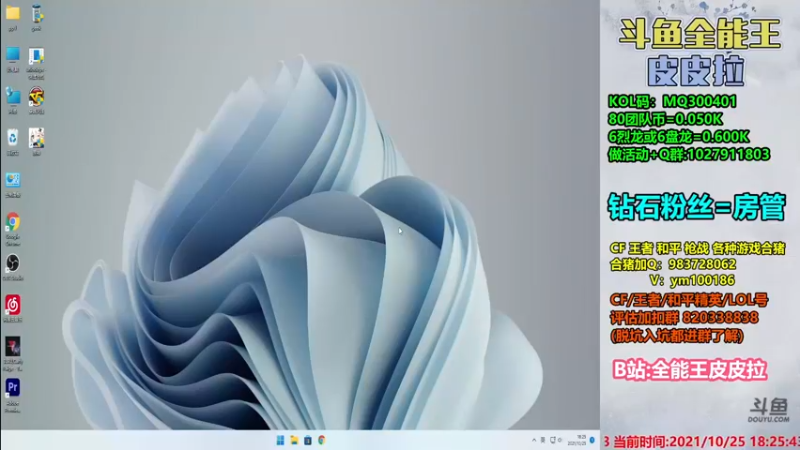The height and width of the screenshot is (450, 800).
Task: Click the text '钻石粉丝=房管'
Action: 696,207
